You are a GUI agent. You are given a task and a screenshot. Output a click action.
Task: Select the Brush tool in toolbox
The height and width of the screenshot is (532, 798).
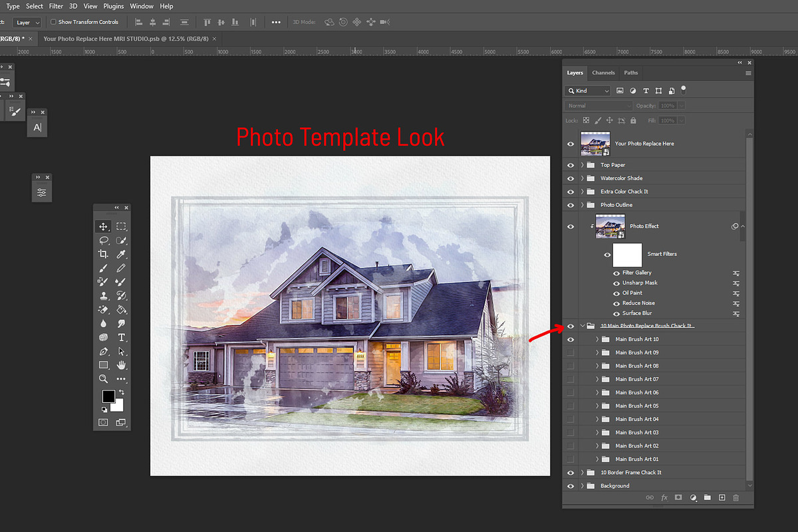pos(103,268)
